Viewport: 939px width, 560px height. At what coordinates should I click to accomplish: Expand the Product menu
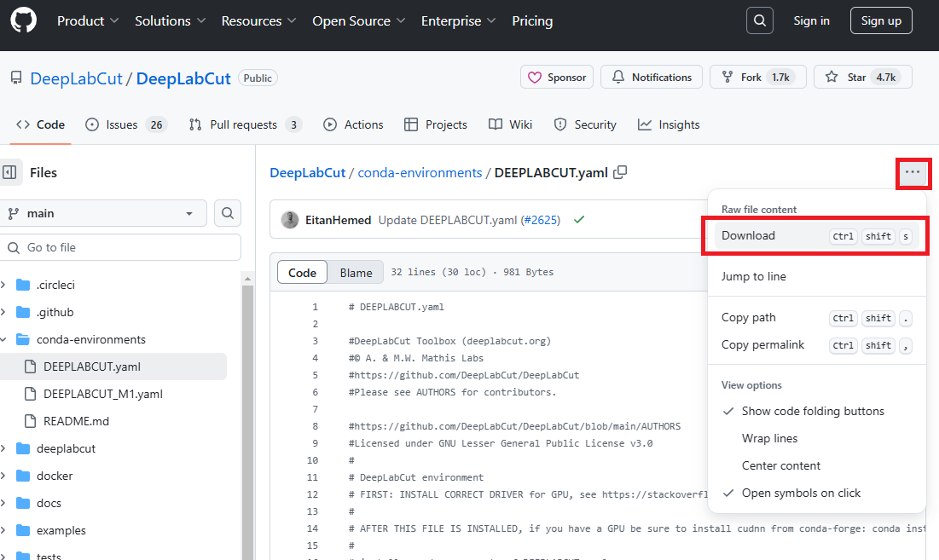click(88, 21)
